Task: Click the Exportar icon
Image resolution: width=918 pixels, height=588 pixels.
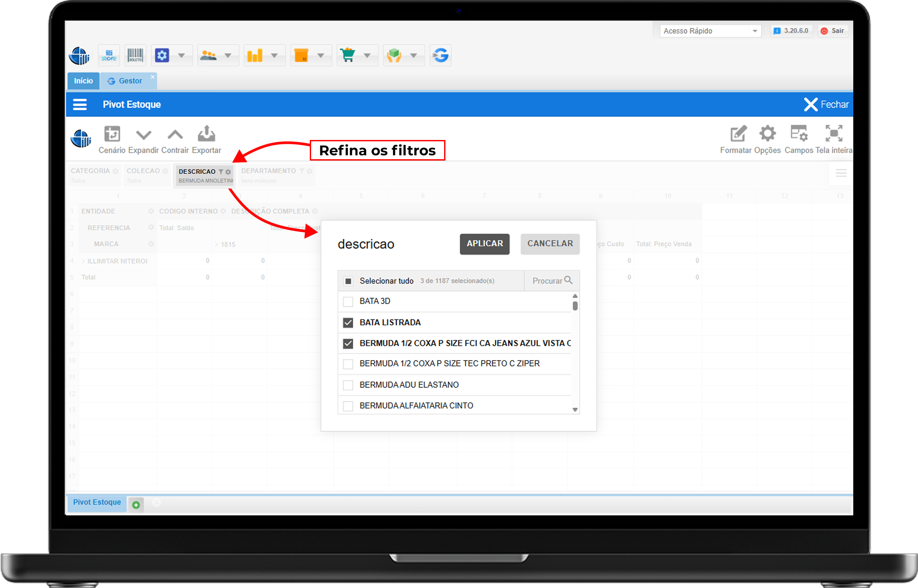Action: 206,134
